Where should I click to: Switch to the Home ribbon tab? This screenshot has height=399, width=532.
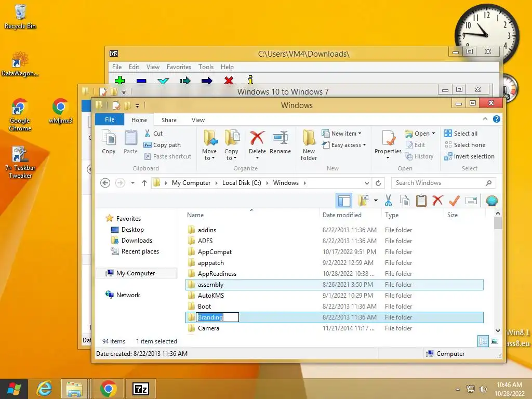pyautogui.click(x=139, y=120)
